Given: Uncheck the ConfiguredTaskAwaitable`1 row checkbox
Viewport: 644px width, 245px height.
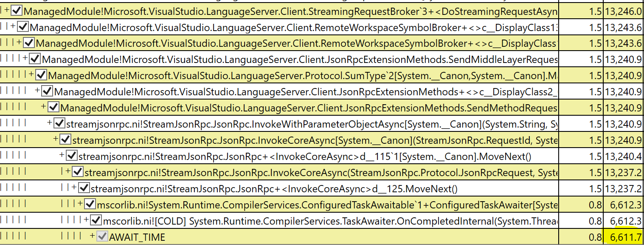Looking at the screenshot, I should tap(90, 205).
